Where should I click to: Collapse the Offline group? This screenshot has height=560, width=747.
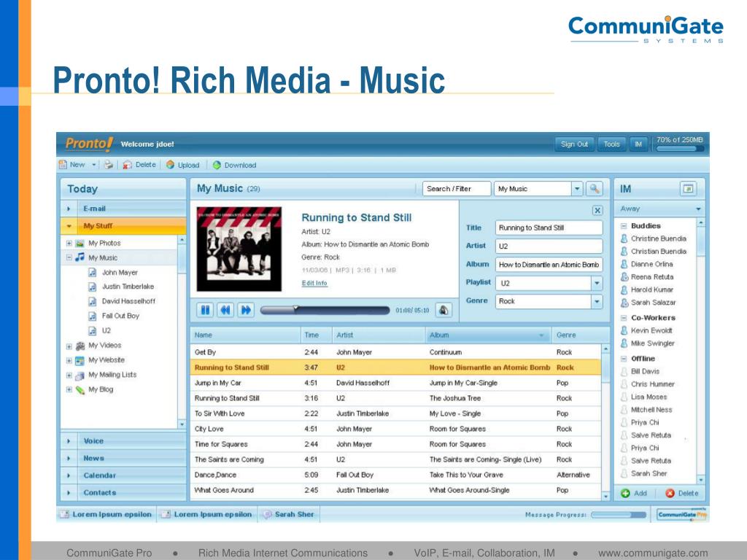tap(624, 359)
